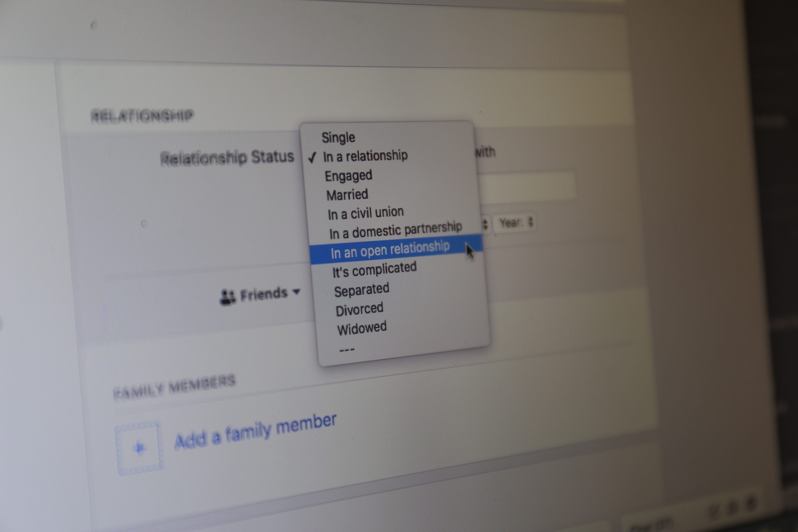Select the Single status option
Image resolution: width=798 pixels, height=532 pixels.
pos(338,137)
